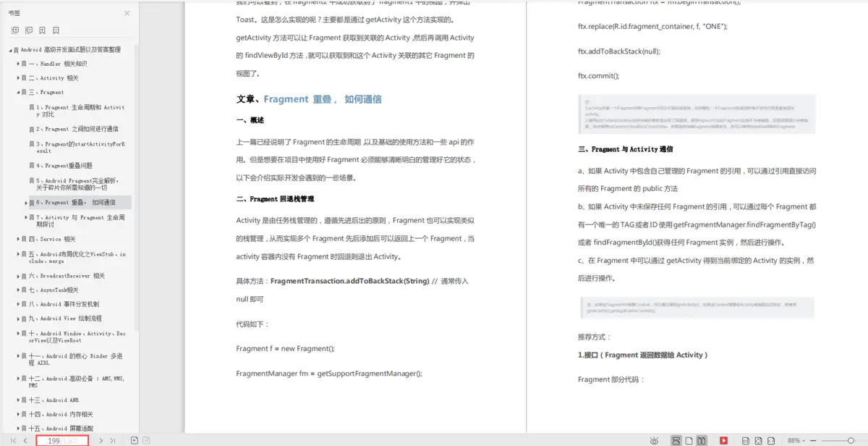Click the text 推荐方式：
This screenshot has width=868, height=446.
pyautogui.click(x=595, y=337)
